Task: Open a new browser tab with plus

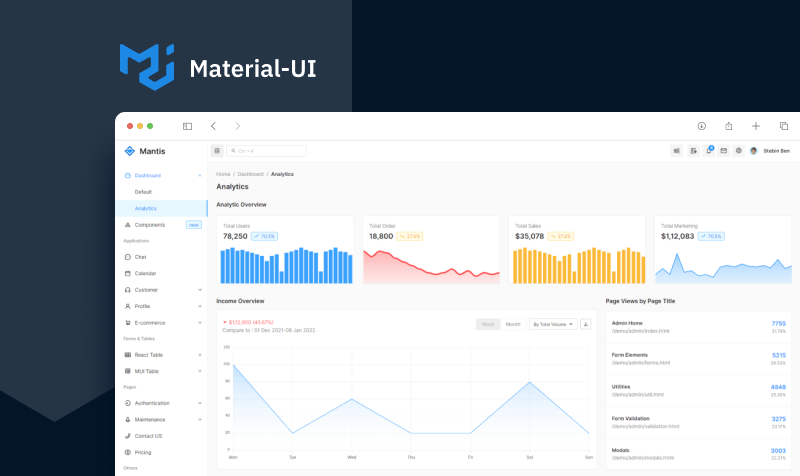Action: 756,126
